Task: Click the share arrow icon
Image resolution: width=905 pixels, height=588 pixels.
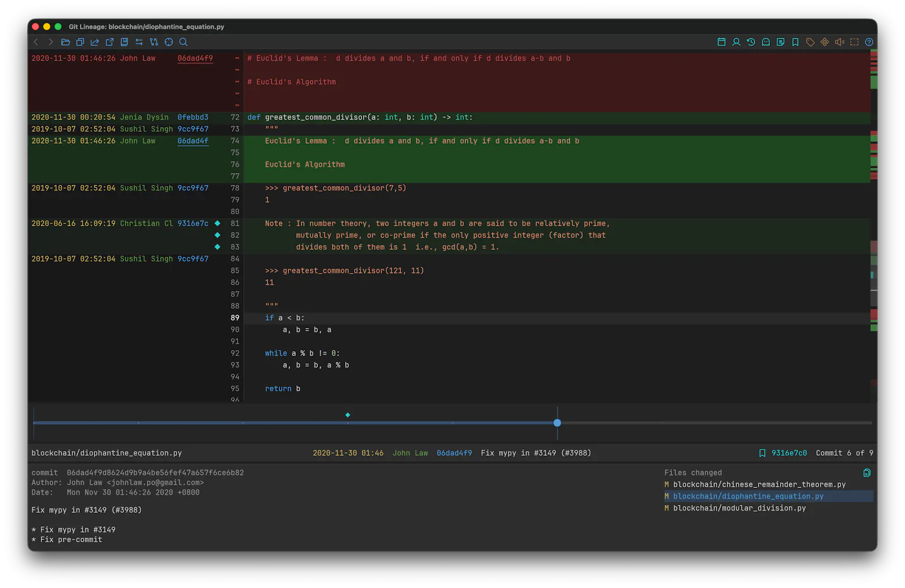Action: [95, 42]
